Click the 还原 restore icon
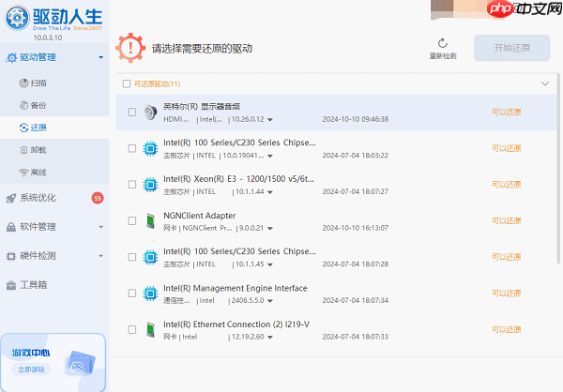563x392 pixels. click(23, 128)
